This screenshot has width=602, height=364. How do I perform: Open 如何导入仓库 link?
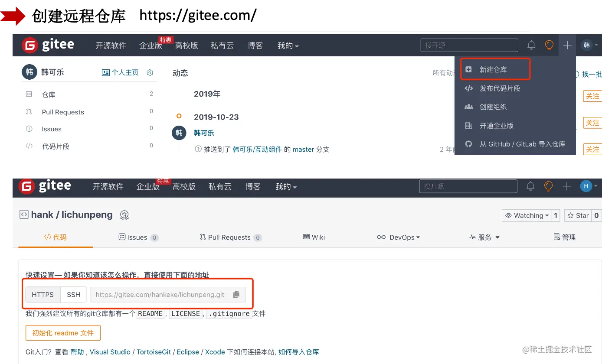(x=299, y=352)
